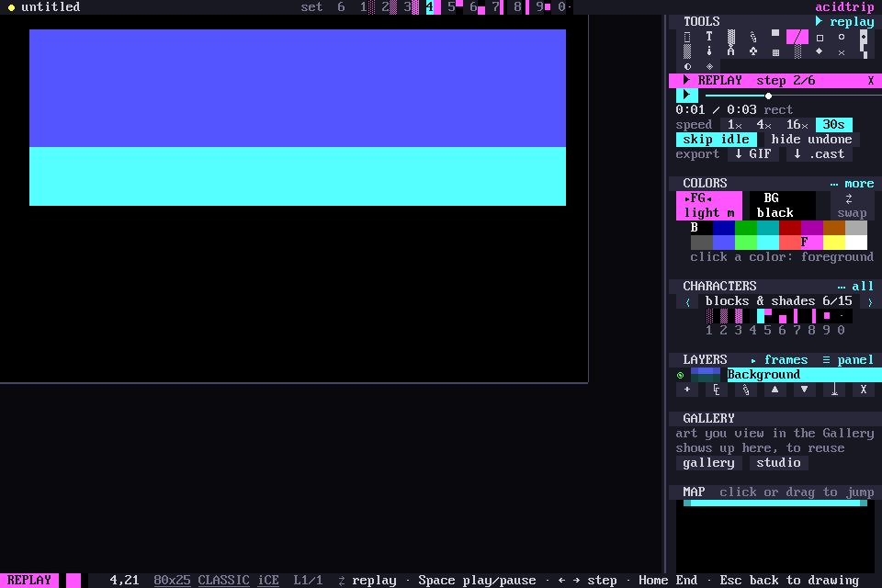Click the gallery button
Viewport: 882px width, 588px height.
[x=708, y=463]
